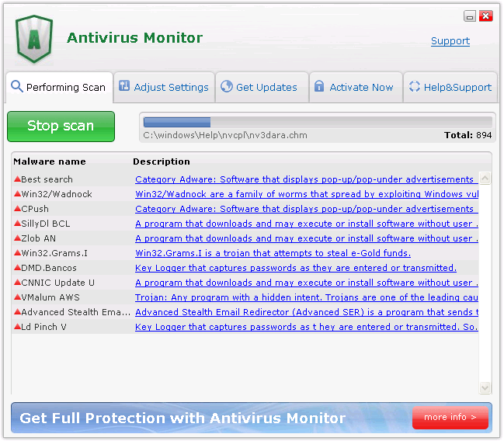Switch to the Adjust Settings tab
504x441 pixels.
164,88
